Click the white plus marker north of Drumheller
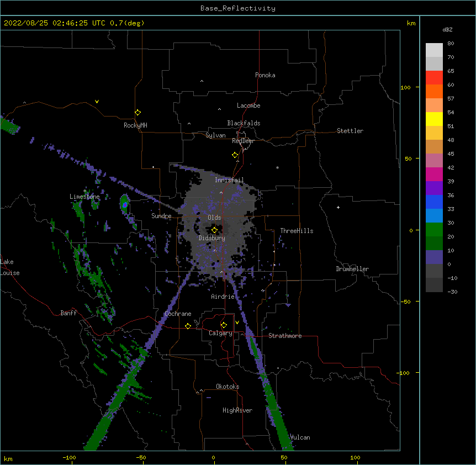 (x=338, y=207)
